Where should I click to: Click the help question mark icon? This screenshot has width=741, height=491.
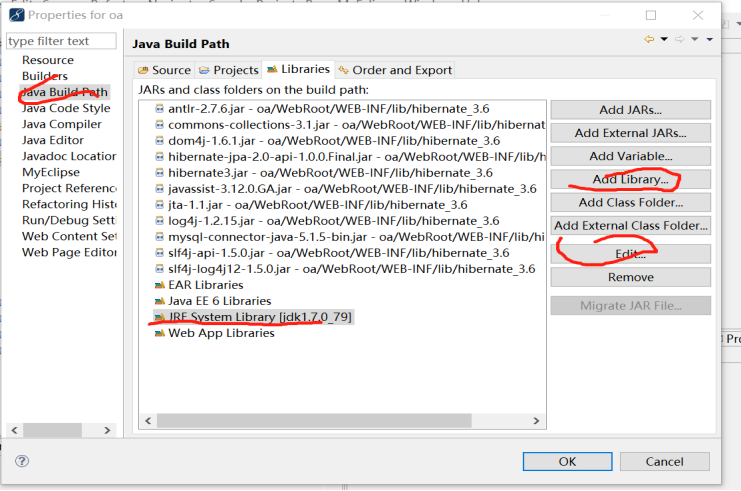(x=22, y=461)
